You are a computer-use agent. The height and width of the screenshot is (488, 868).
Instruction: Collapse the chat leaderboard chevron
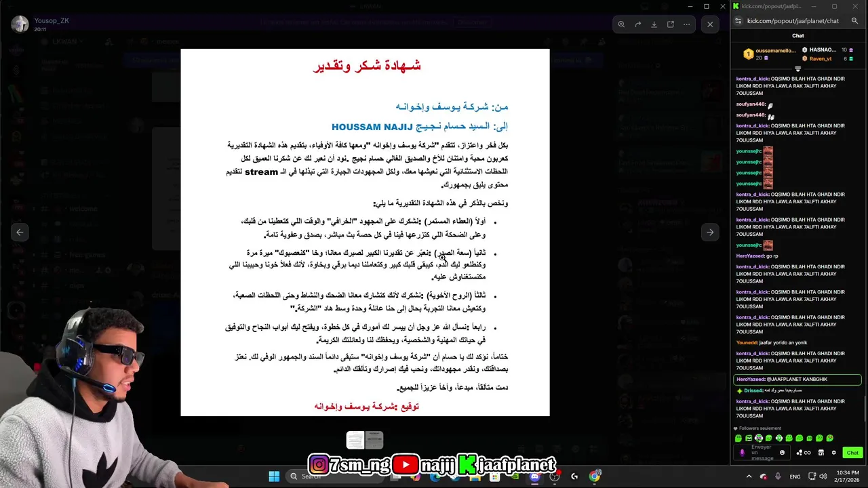point(798,69)
